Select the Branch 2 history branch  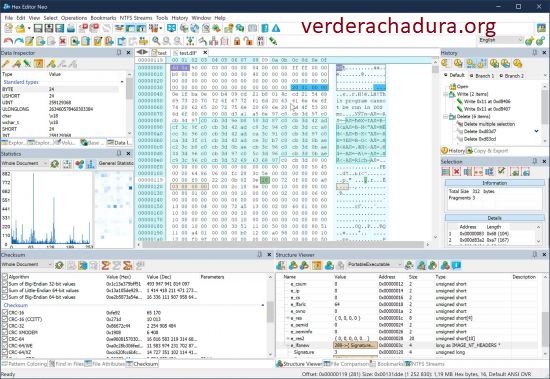[x=512, y=75]
